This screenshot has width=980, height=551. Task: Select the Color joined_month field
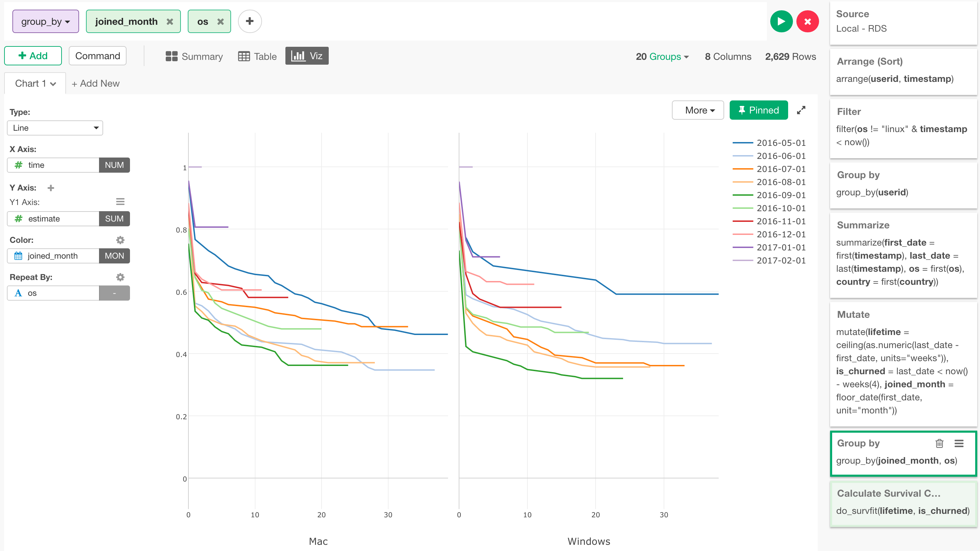pyautogui.click(x=53, y=256)
